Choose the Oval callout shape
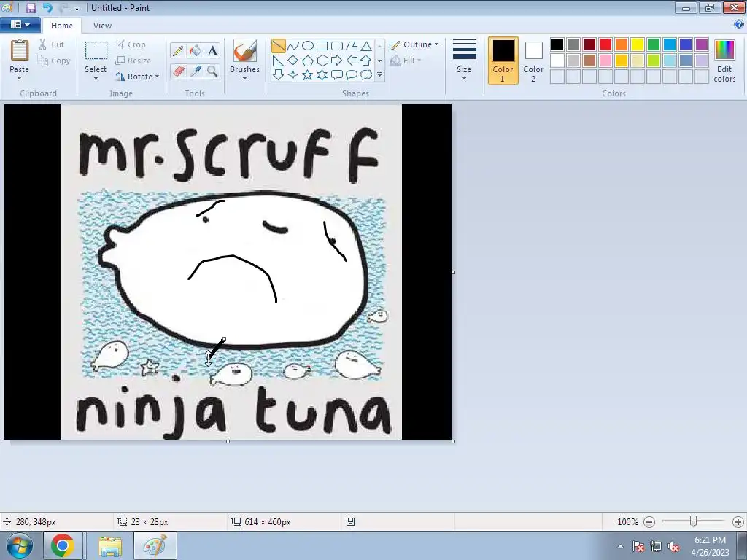 [352, 75]
